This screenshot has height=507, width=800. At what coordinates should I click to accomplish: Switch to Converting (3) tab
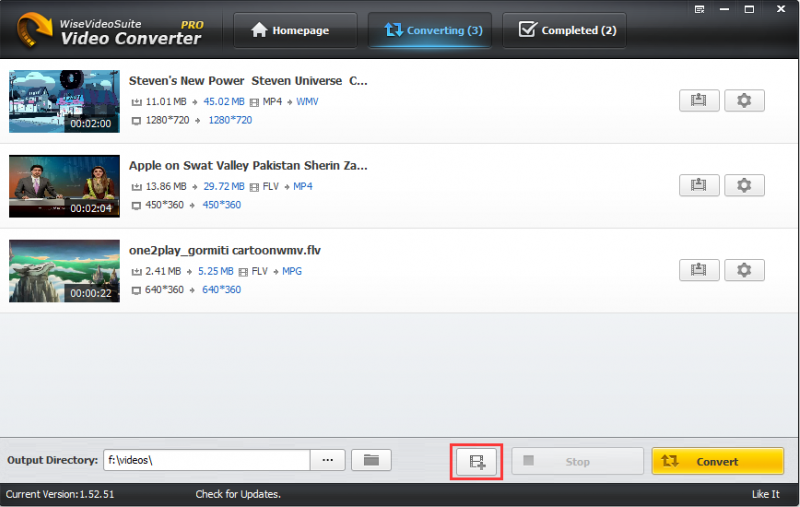[x=430, y=30]
